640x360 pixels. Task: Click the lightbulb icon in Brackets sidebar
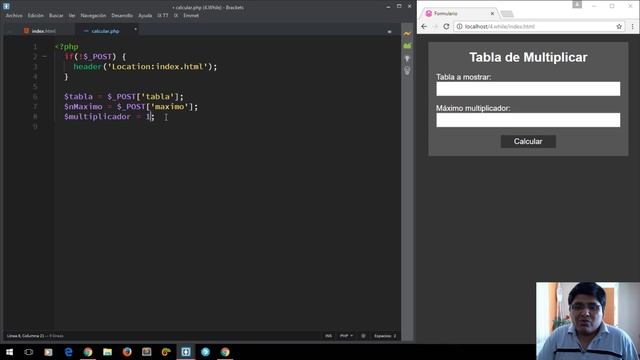click(407, 71)
